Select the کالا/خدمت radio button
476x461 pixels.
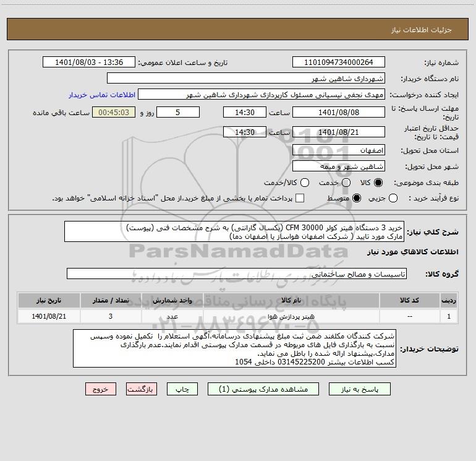click(x=305, y=183)
